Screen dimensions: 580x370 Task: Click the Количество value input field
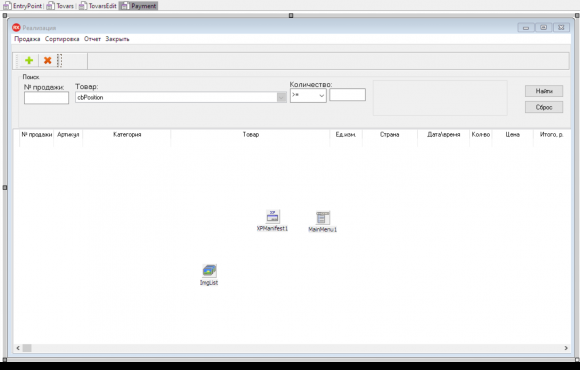coord(347,95)
